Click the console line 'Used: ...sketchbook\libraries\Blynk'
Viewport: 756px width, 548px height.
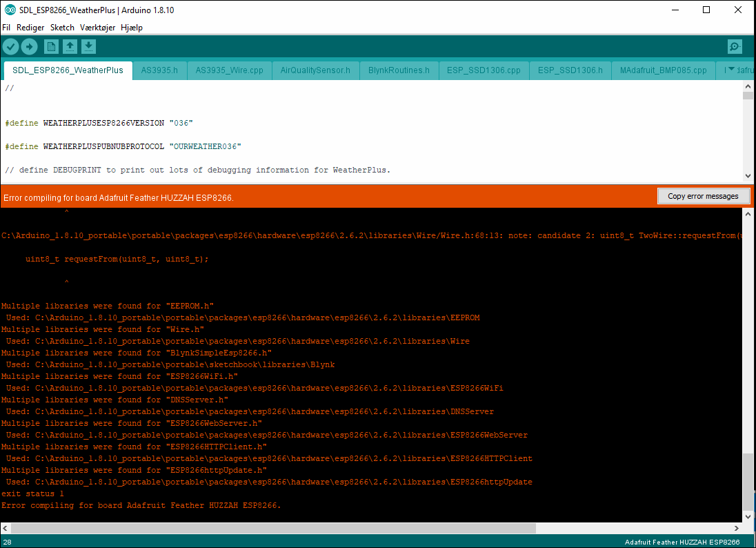[170, 364]
